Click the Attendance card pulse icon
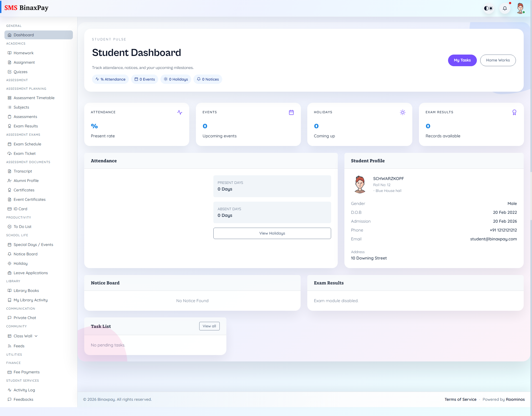532x416 pixels. 180,112
